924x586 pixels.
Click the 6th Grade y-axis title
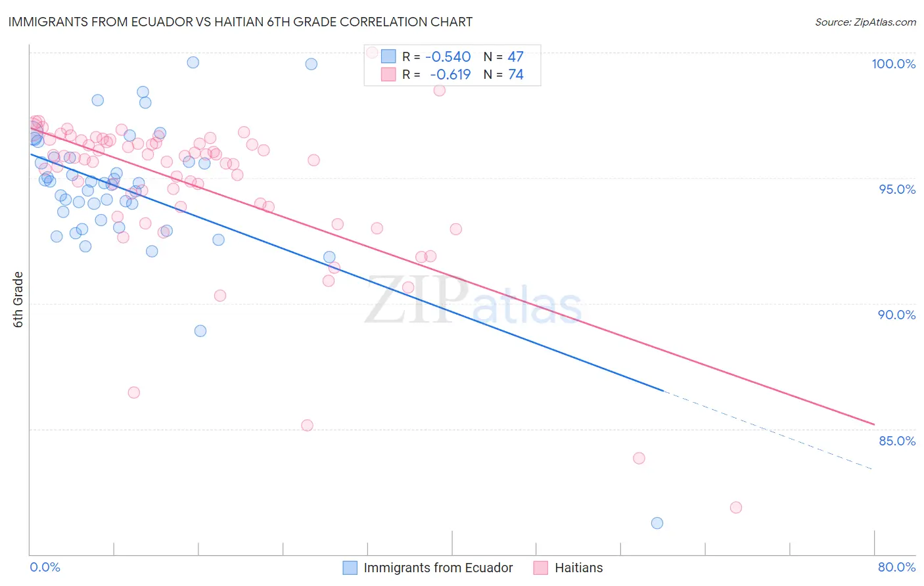(x=18, y=299)
